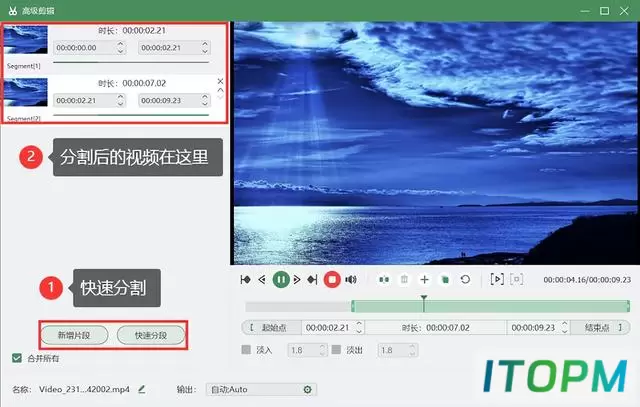
Task: Click Segment[1] duration 00:00:02.21 text
Action: tap(144, 31)
